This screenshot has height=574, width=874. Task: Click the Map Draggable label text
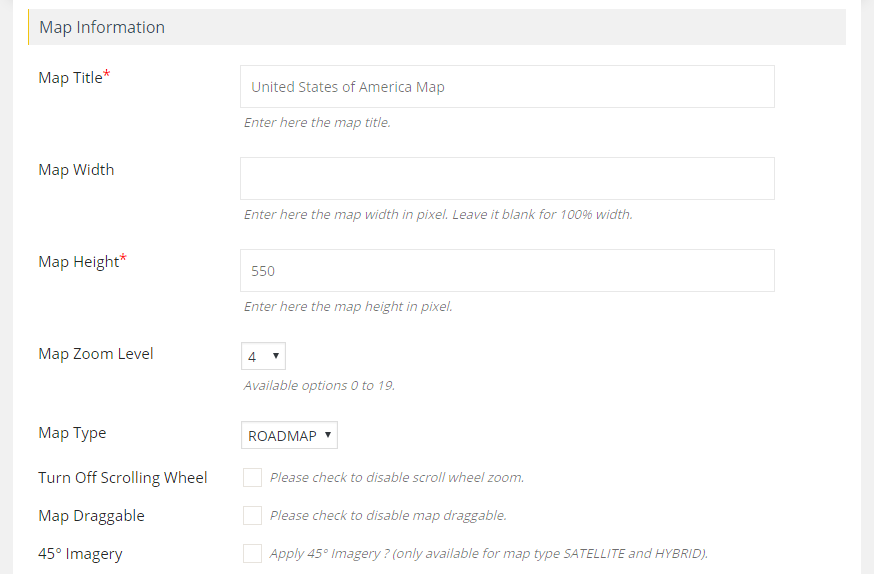[x=91, y=516]
